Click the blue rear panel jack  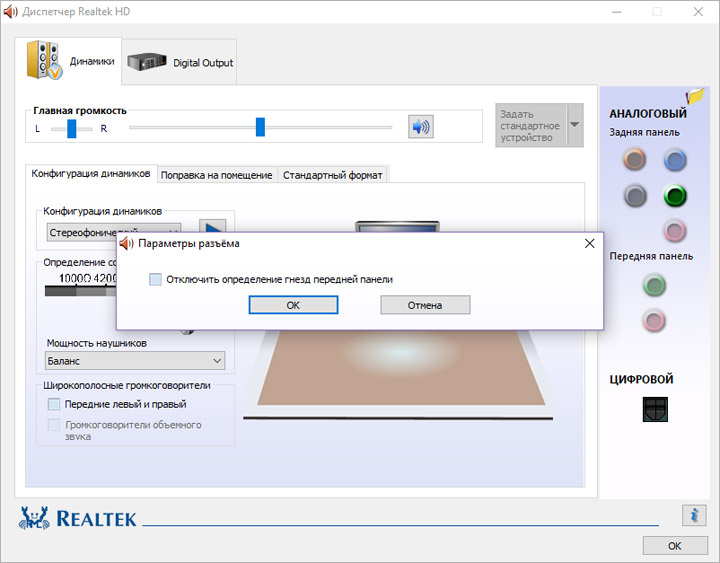pos(675,160)
